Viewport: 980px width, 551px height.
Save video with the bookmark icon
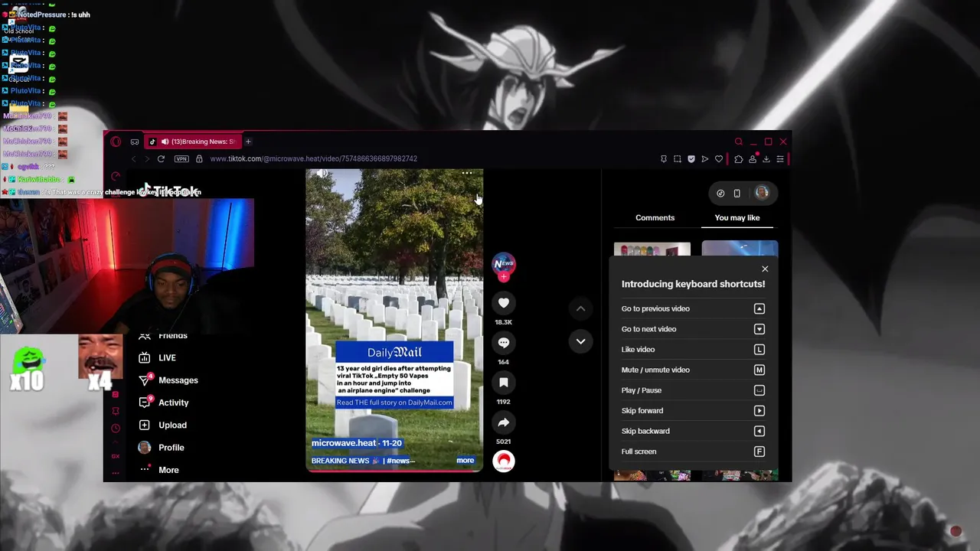pyautogui.click(x=503, y=383)
